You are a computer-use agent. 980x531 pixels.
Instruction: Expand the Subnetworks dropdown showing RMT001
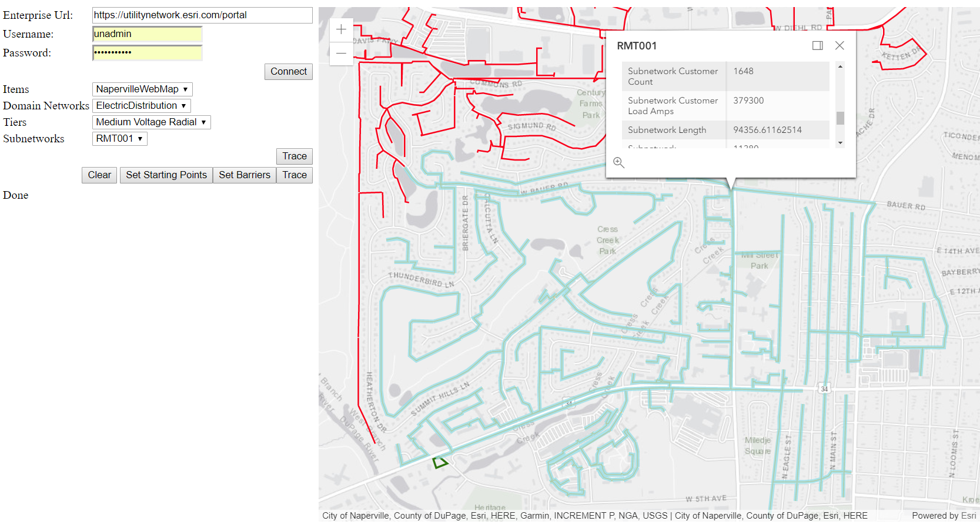[119, 139]
